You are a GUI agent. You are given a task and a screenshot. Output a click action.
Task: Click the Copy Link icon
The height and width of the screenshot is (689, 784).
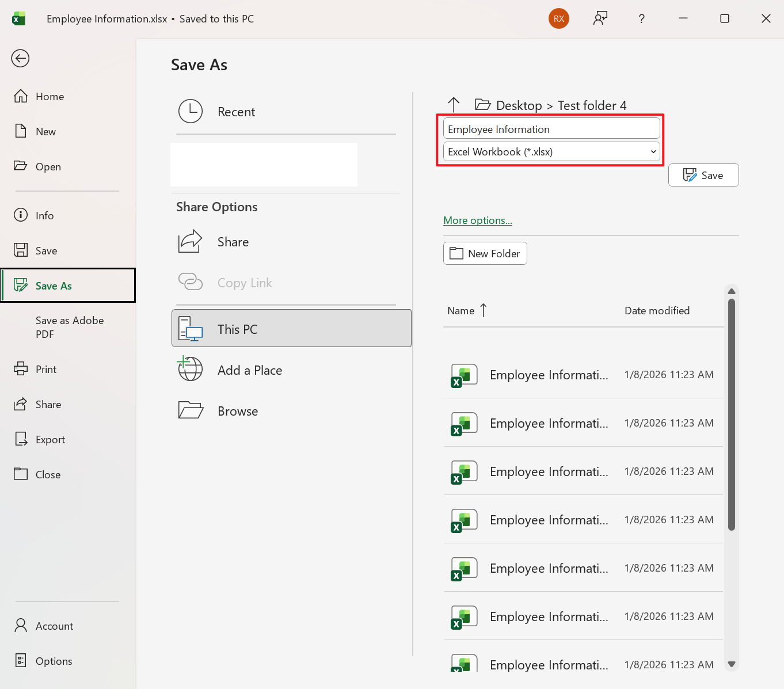(190, 282)
